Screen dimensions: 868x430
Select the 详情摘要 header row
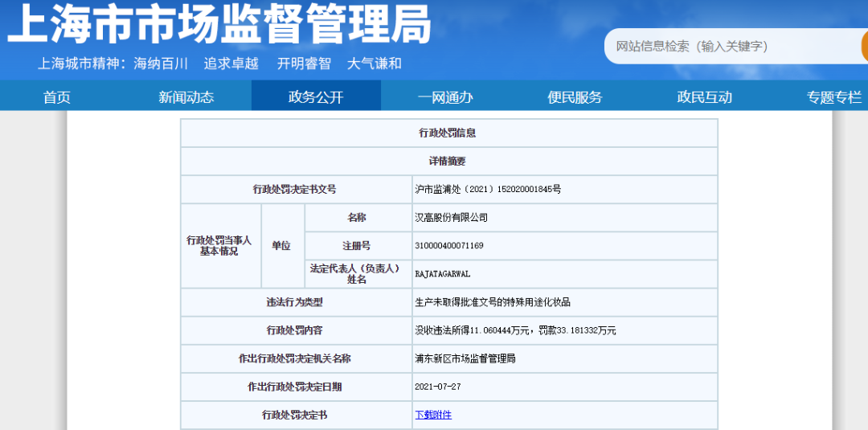click(449, 161)
